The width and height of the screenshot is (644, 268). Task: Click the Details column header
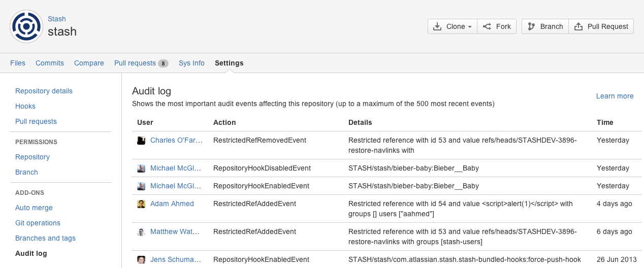[x=360, y=122]
